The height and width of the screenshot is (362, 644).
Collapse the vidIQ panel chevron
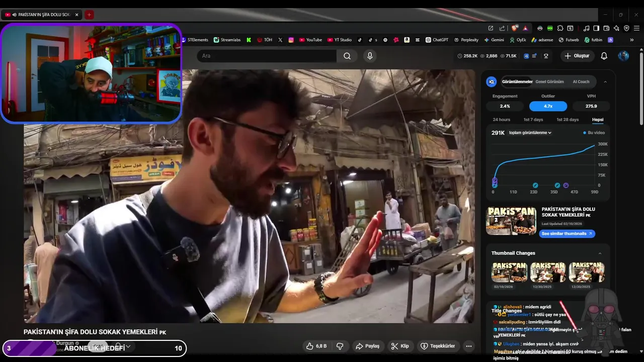coord(605,81)
